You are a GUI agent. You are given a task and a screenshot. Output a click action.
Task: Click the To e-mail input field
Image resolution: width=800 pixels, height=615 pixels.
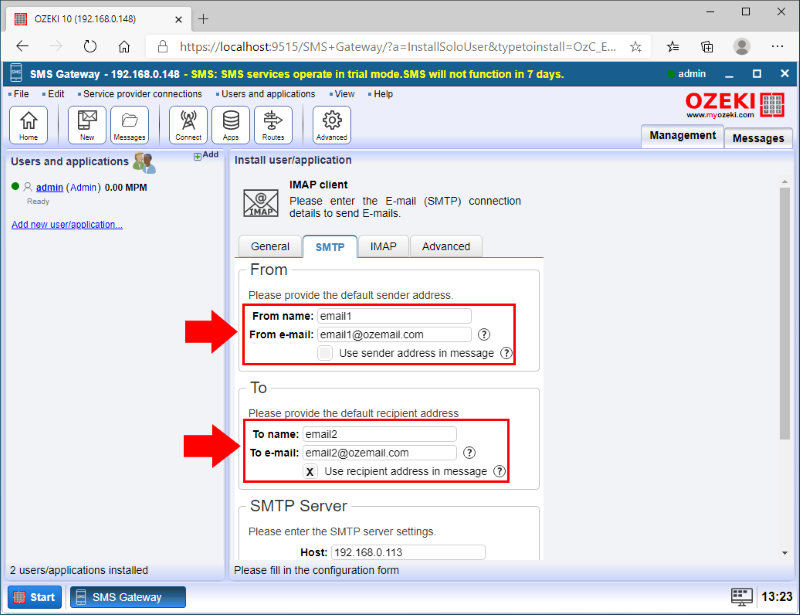click(379, 453)
